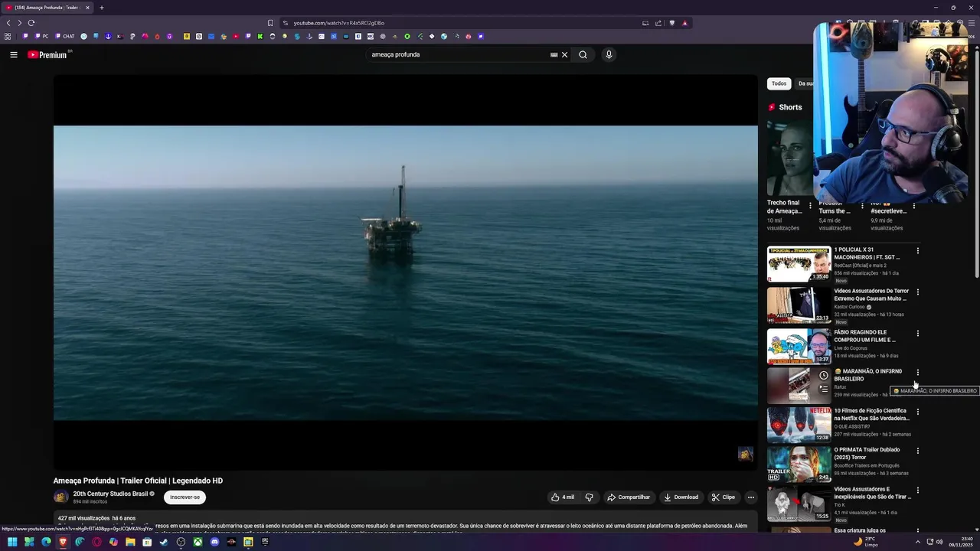Add MARANHÃO video to watch later
The width and height of the screenshot is (980, 551).
pyautogui.click(x=823, y=375)
